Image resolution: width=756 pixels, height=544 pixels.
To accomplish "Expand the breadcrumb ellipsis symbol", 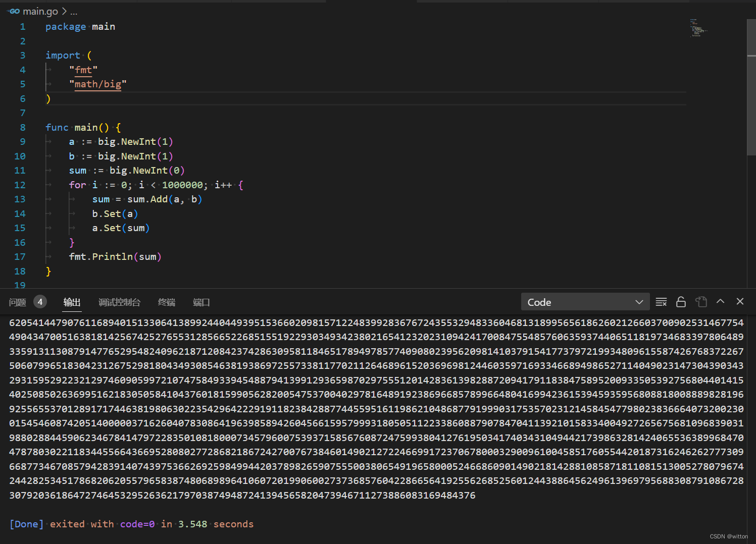I will click(74, 11).
